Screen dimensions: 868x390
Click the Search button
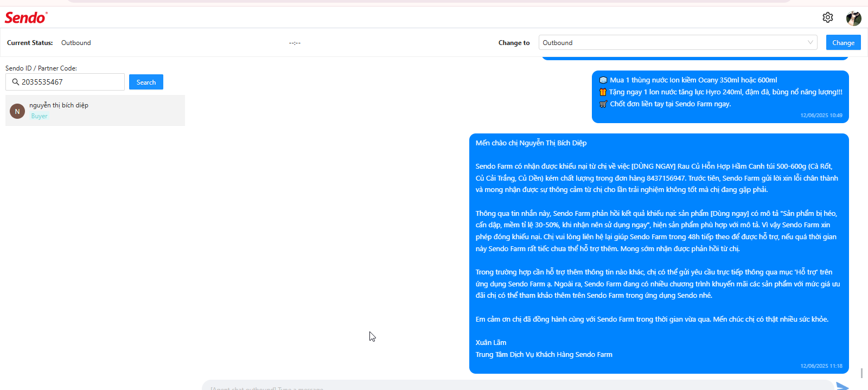(146, 82)
